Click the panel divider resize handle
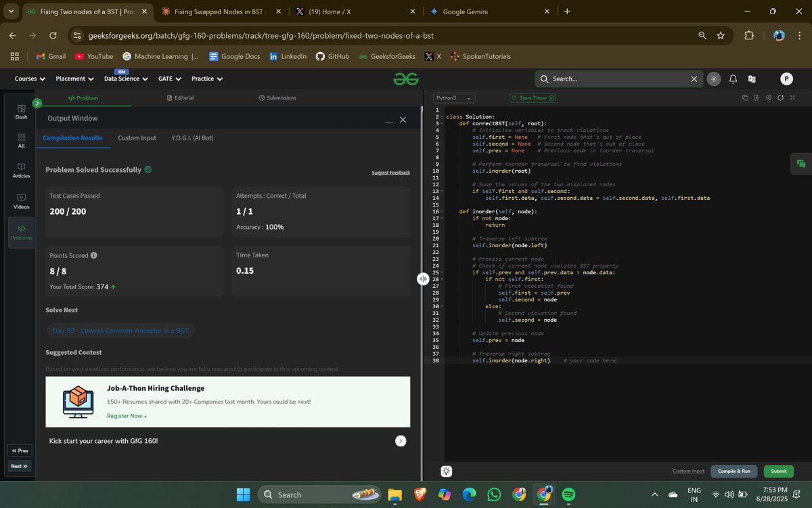The height and width of the screenshot is (508, 812). [423, 278]
